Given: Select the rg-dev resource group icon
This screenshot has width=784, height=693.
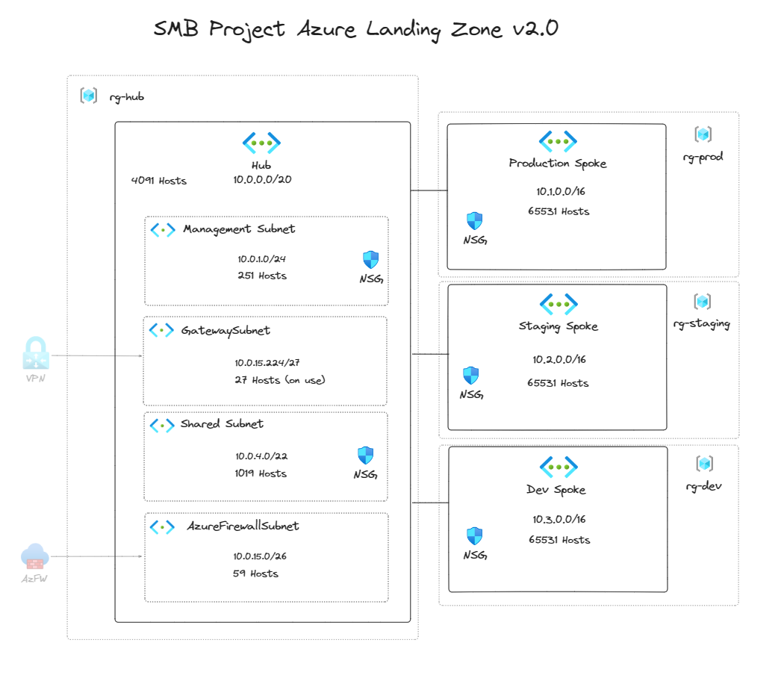Looking at the screenshot, I should 702,463.
